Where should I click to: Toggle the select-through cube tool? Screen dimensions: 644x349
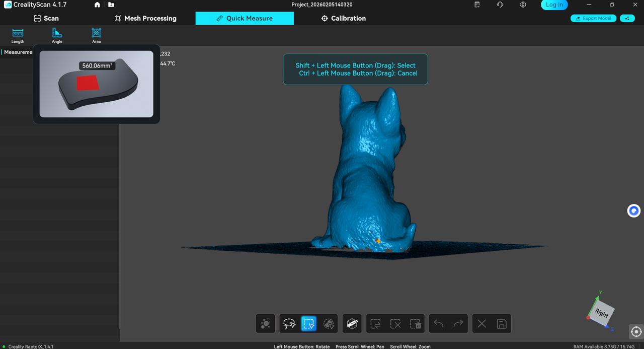(x=352, y=324)
